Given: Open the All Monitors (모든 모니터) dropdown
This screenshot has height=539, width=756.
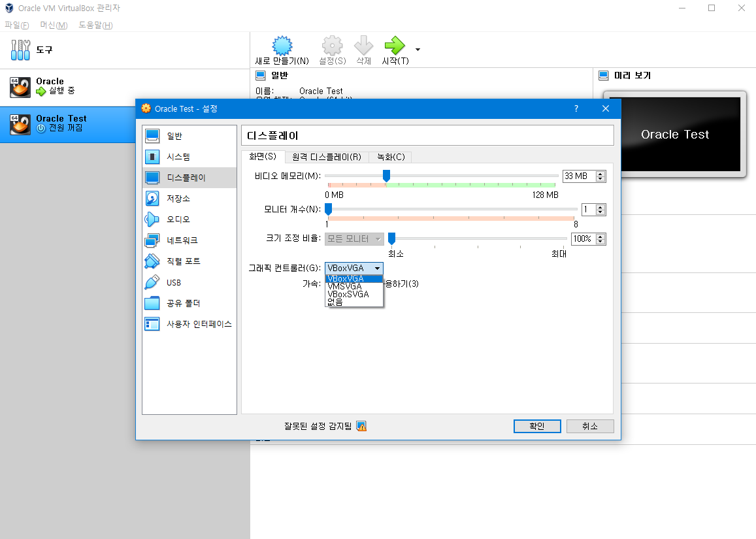Looking at the screenshot, I should coord(354,238).
